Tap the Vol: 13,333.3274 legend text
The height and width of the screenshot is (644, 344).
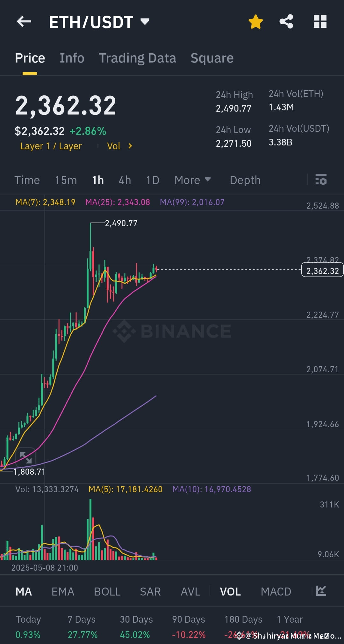tap(47, 489)
